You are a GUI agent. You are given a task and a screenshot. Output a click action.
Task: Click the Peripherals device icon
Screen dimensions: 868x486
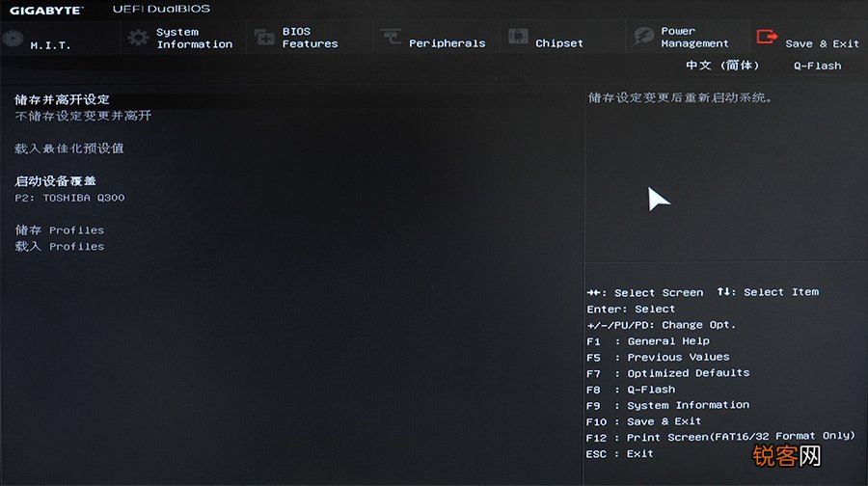coord(391,37)
